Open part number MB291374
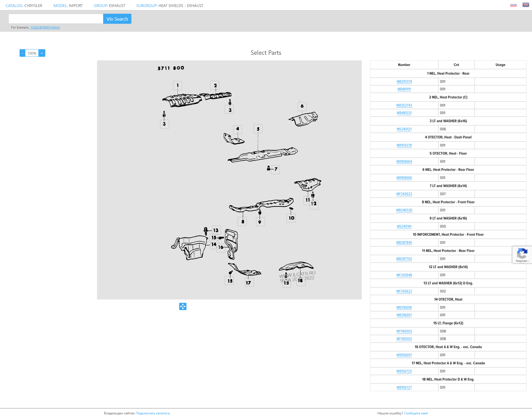The image size is (532, 418). coord(404,82)
